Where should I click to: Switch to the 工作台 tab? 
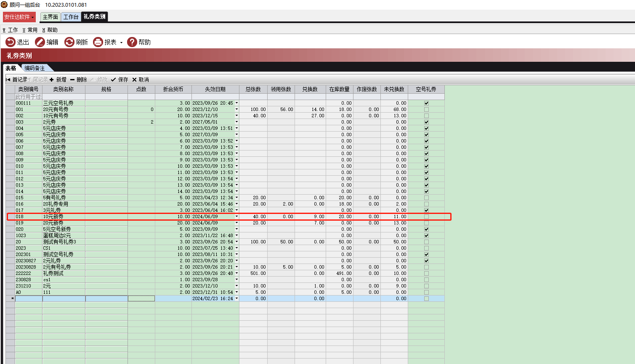click(71, 17)
